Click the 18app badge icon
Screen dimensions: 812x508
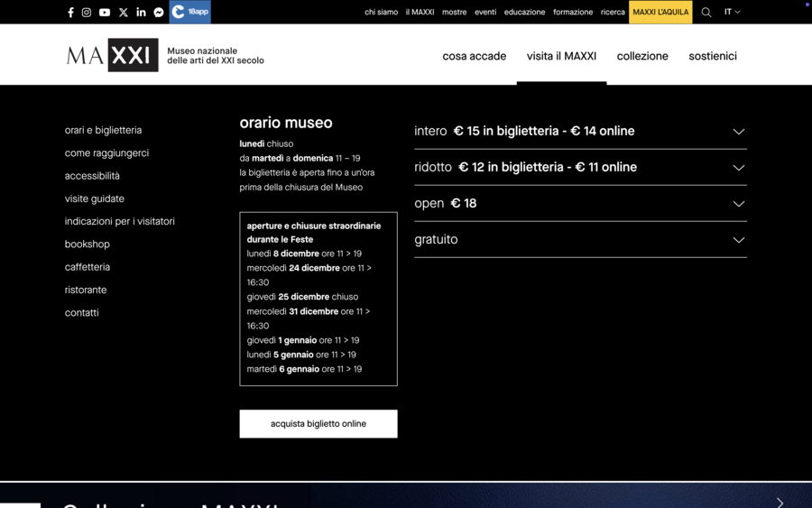[190, 12]
